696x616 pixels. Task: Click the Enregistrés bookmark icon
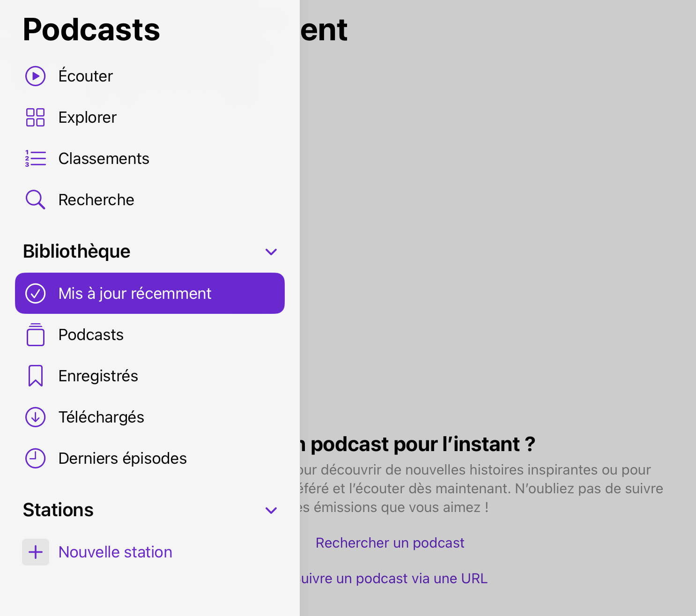point(36,376)
